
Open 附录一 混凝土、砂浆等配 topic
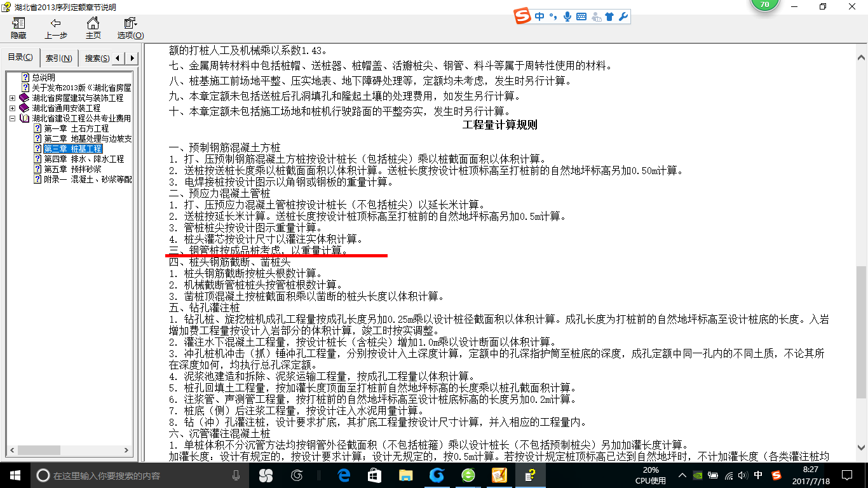click(88, 179)
